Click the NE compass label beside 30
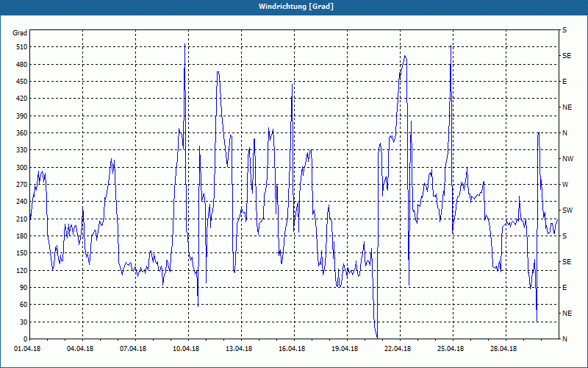Screen dimensions: 588x368 point(567,314)
